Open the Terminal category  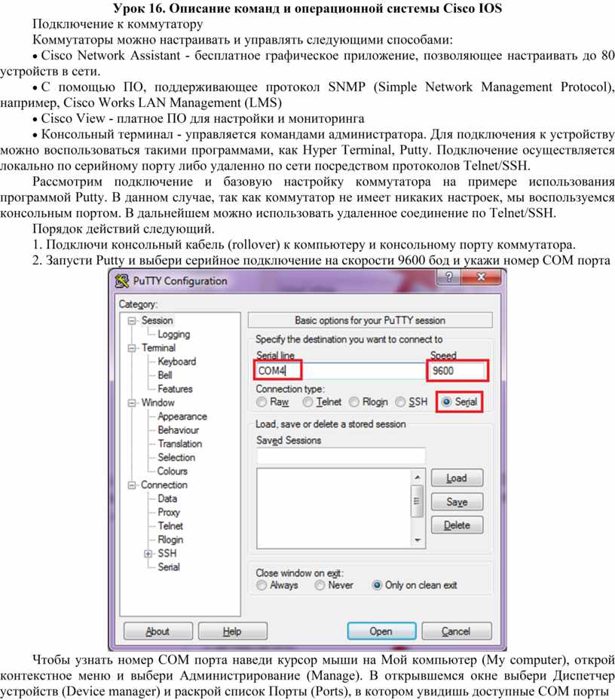pyautogui.click(x=158, y=348)
